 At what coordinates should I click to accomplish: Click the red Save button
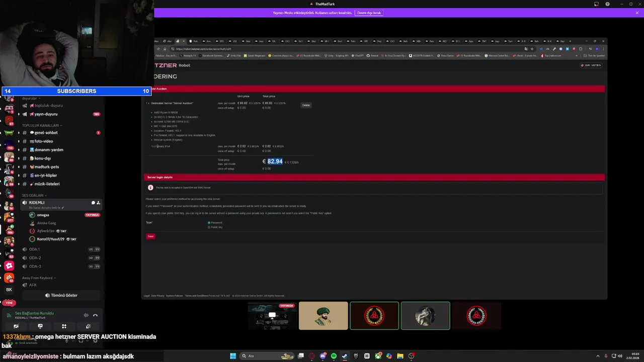click(150, 236)
